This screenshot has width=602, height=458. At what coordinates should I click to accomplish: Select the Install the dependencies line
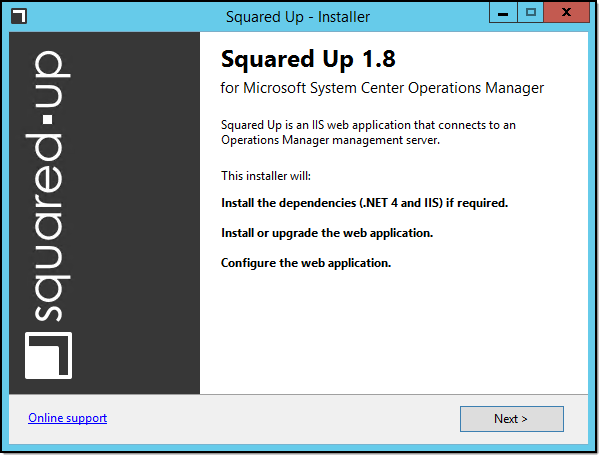pyautogui.click(x=364, y=203)
